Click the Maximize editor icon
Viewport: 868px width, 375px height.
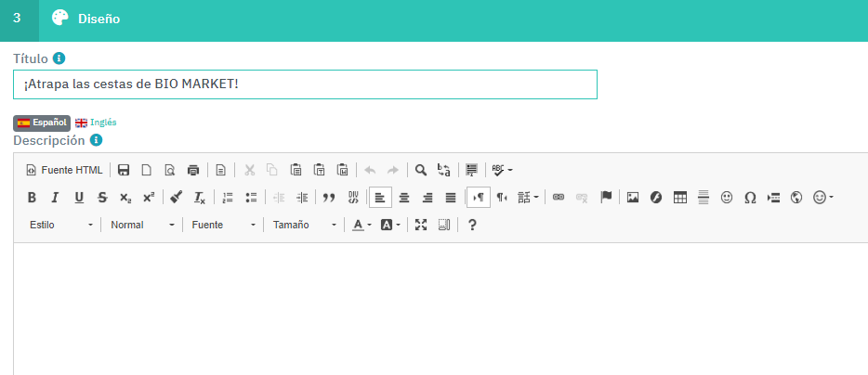point(421,226)
